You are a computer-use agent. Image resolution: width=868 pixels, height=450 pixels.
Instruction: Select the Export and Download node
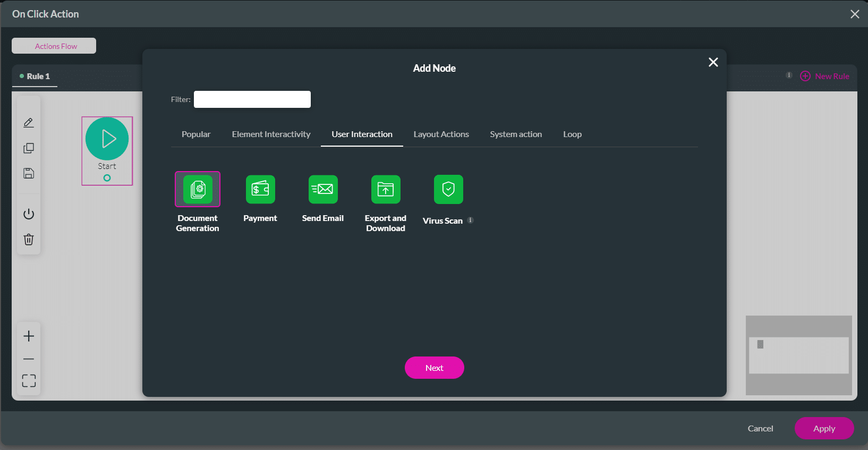tap(386, 189)
